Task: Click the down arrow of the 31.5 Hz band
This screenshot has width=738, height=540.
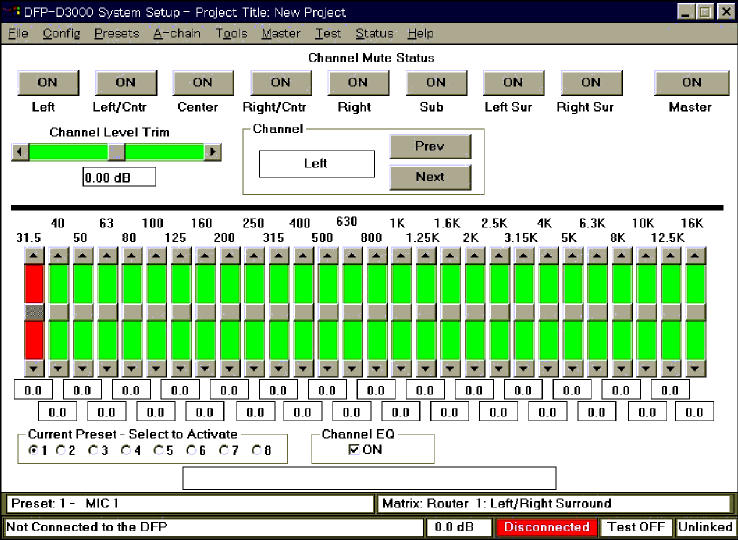Action: click(34, 367)
